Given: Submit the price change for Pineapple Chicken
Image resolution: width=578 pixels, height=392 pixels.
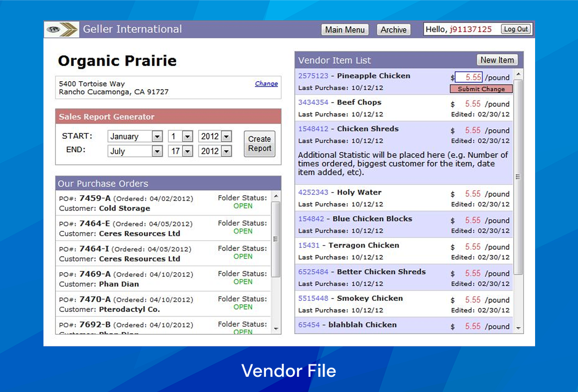Looking at the screenshot, I should 480,89.
